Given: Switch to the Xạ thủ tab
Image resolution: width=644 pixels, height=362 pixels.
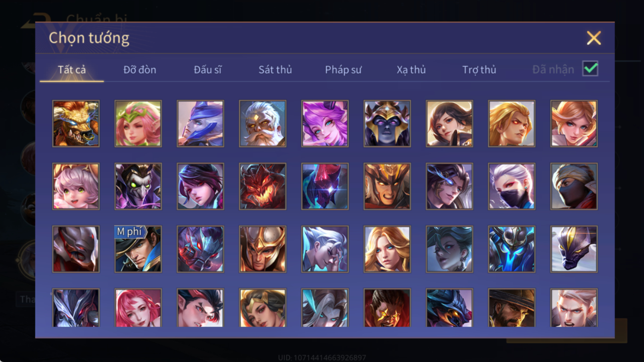Looking at the screenshot, I should pos(411,69).
